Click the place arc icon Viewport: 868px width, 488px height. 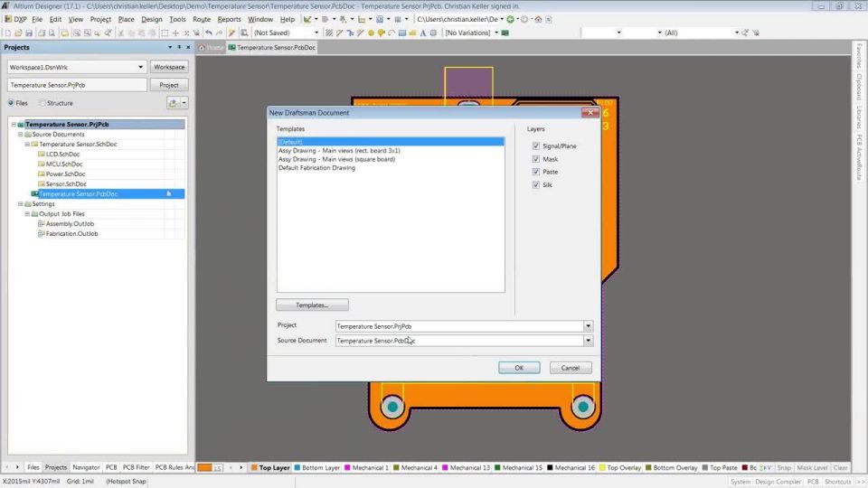[x=392, y=33]
